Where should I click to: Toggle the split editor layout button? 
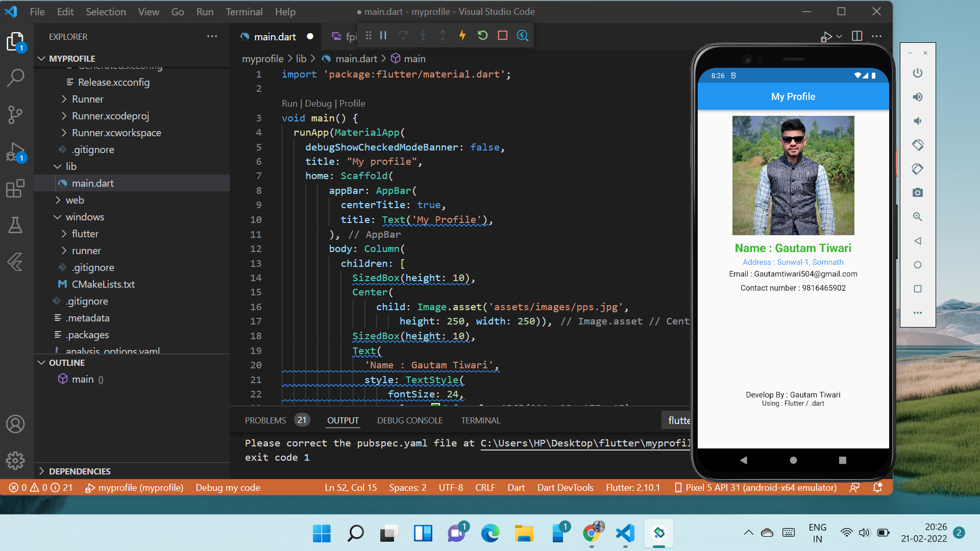point(857,36)
